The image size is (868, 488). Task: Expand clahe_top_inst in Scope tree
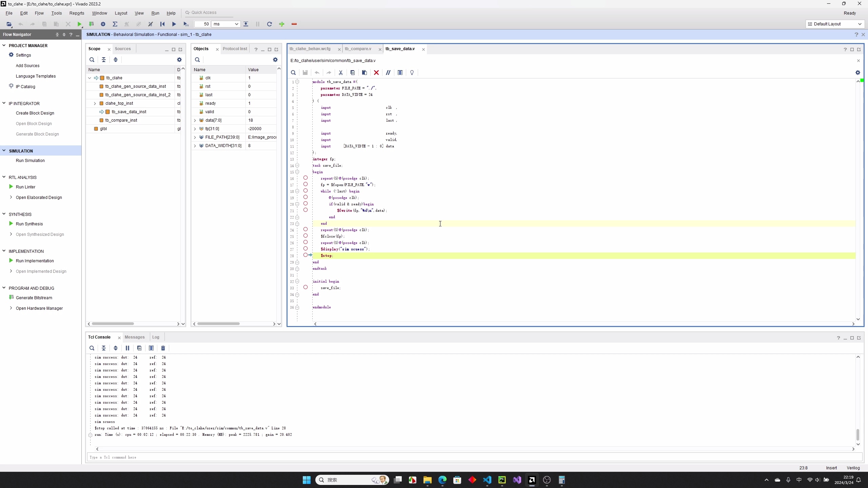(95, 103)
